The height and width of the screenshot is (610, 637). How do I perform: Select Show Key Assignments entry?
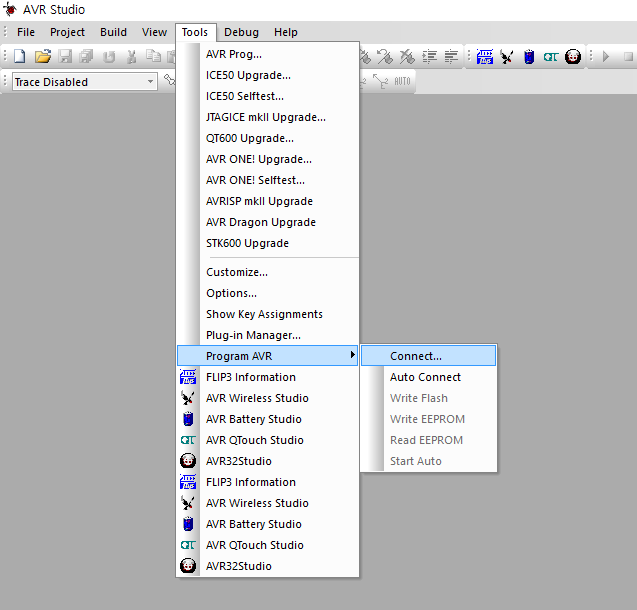coord(267,314)
